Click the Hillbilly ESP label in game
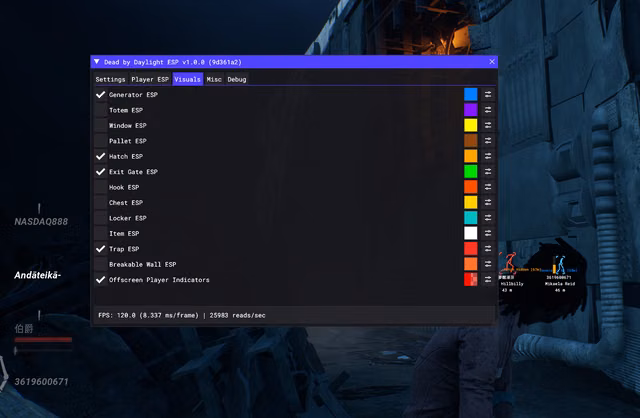 512,284
